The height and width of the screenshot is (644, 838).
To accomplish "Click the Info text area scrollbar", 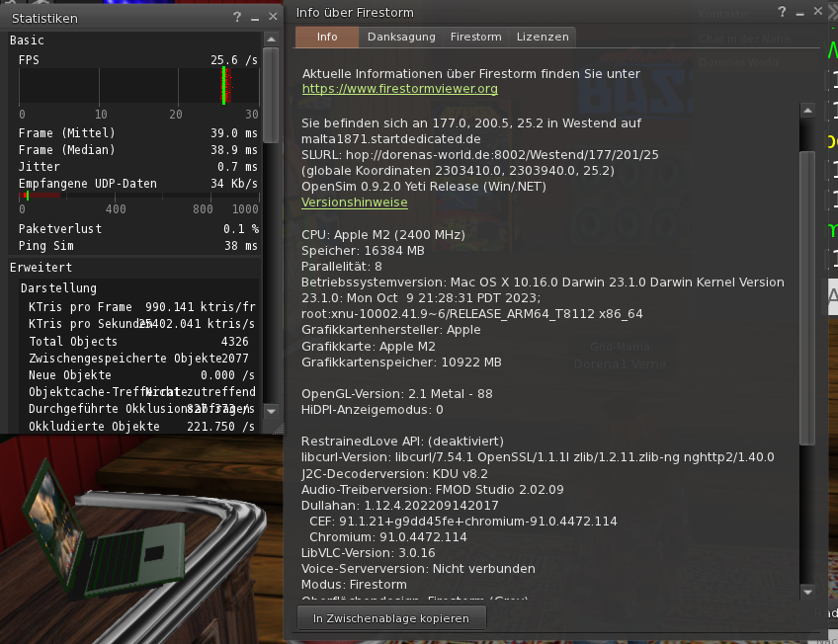I will point(807,296).
